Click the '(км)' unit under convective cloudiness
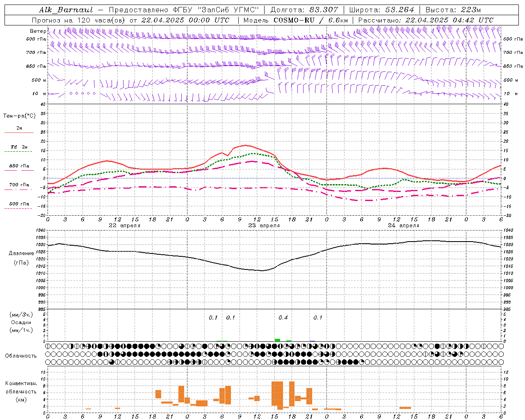525x420 pixels. (x=21, y=399)
